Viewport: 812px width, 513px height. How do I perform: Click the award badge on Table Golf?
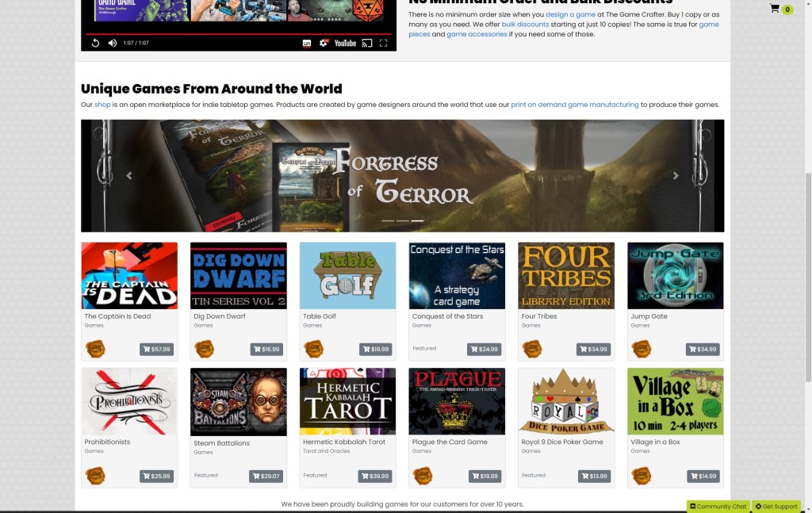tap(314, 348)
